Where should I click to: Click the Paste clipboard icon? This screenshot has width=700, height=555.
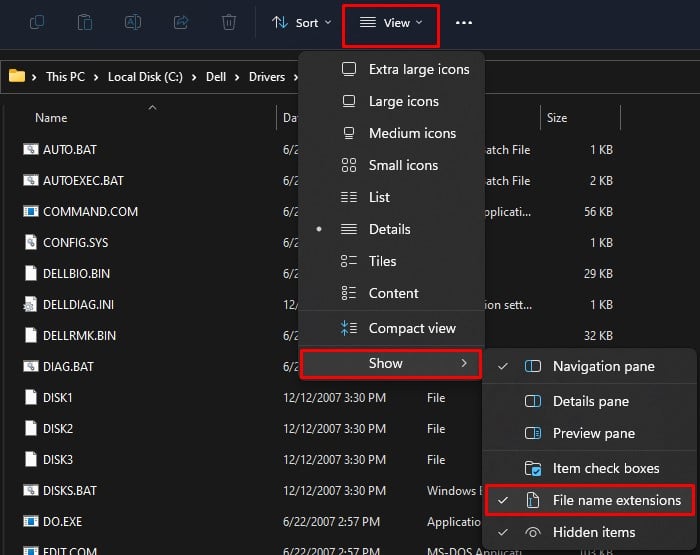coord(85,22)
